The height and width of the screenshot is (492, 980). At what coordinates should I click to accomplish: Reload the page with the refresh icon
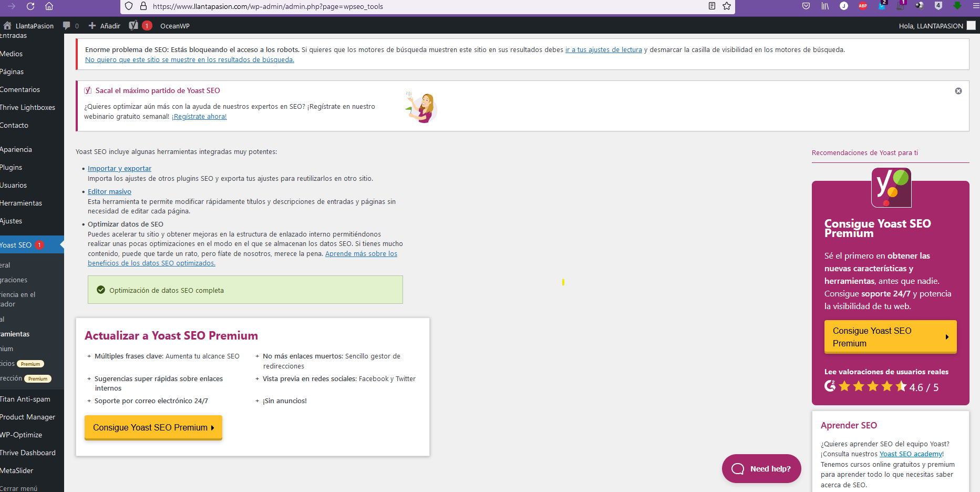tap(30, 6)
